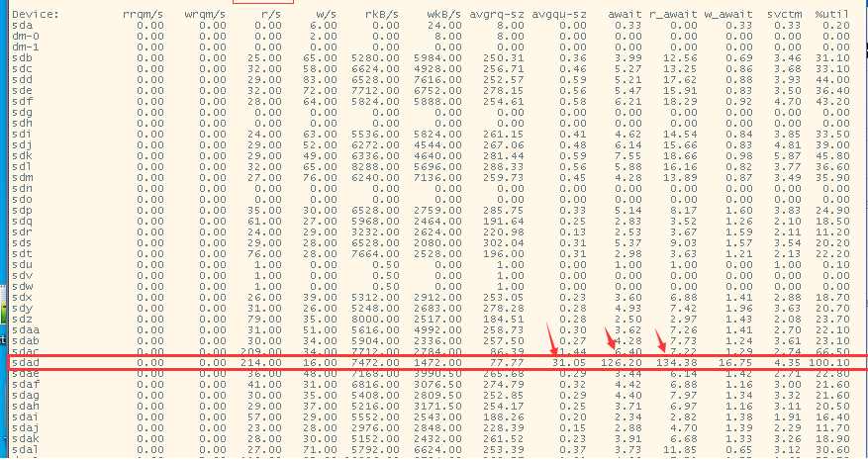868x460 pixels.
Task: Select sdf's r_await value 18.29
Action: coord(680,101)
